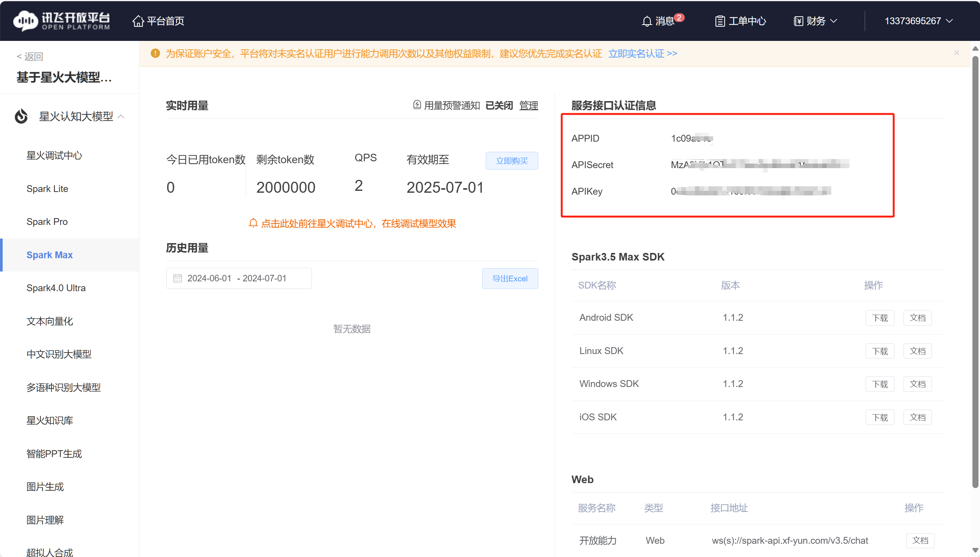The width and height of the screenshot is (980, 557).
Task: Open Android SDK 文档
Action: [917, 318]
